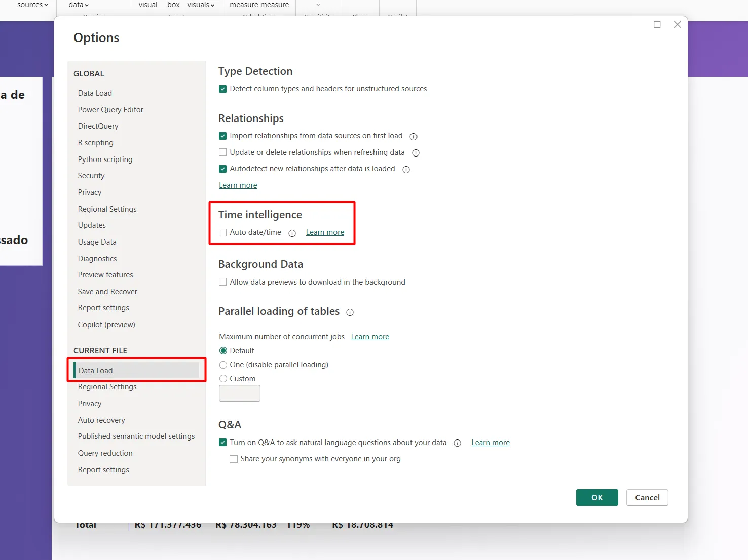This screenshot has height=560, width=748.
Task: Click info icon next to Parallel loading of tables
Action: 350,312
